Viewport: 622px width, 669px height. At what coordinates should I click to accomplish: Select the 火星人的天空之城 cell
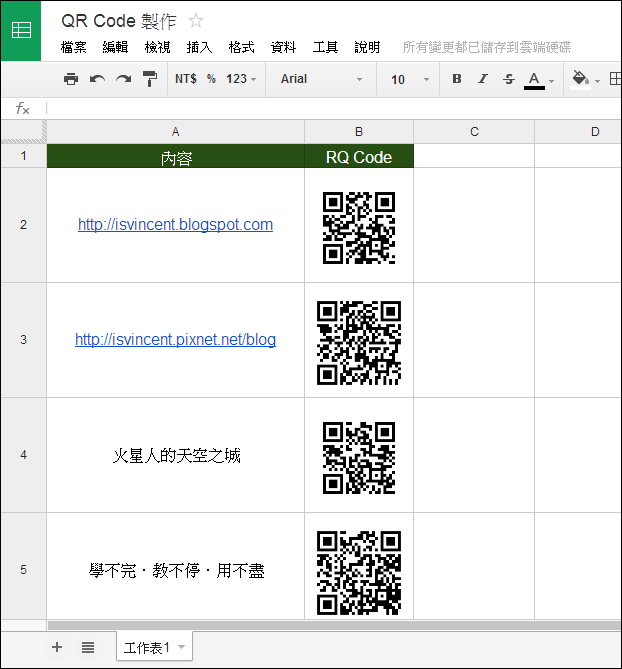coord(175,455)
